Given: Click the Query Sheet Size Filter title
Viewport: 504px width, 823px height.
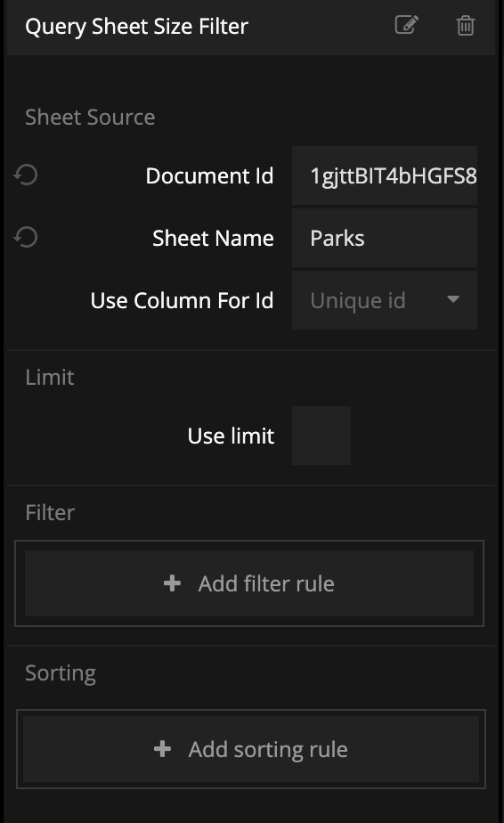Looking at the screenshot, I should click(x=136, y=27).
